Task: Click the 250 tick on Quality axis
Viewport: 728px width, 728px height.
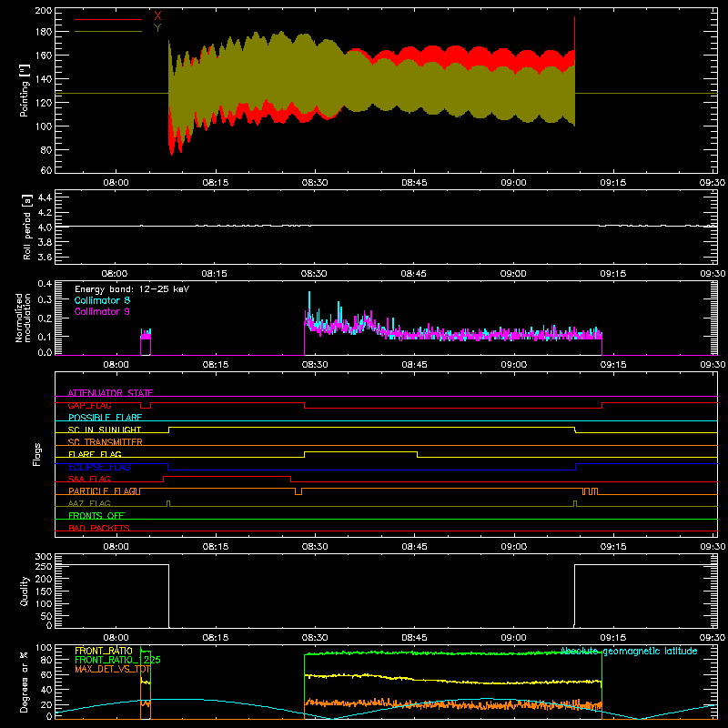Action: (44, 566)
